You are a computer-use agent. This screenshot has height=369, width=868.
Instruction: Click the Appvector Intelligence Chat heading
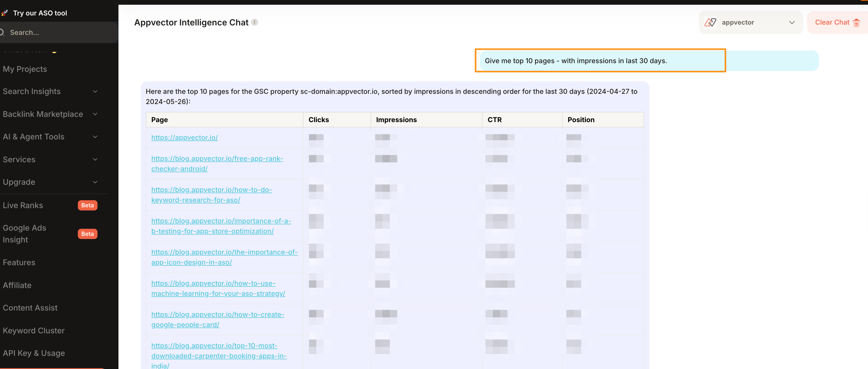tap(191, 23)
